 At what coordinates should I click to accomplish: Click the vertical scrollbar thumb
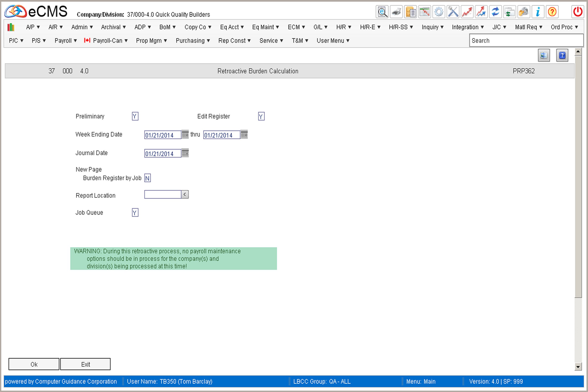point(578,177)
